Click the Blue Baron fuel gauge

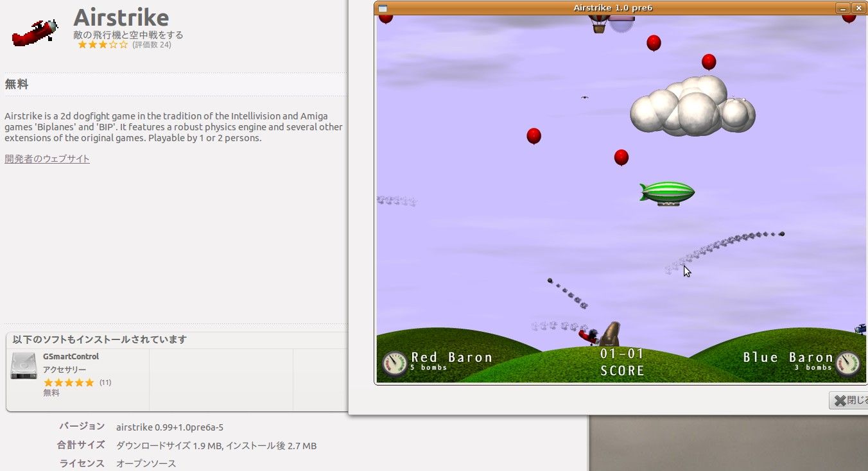point(847,363)
